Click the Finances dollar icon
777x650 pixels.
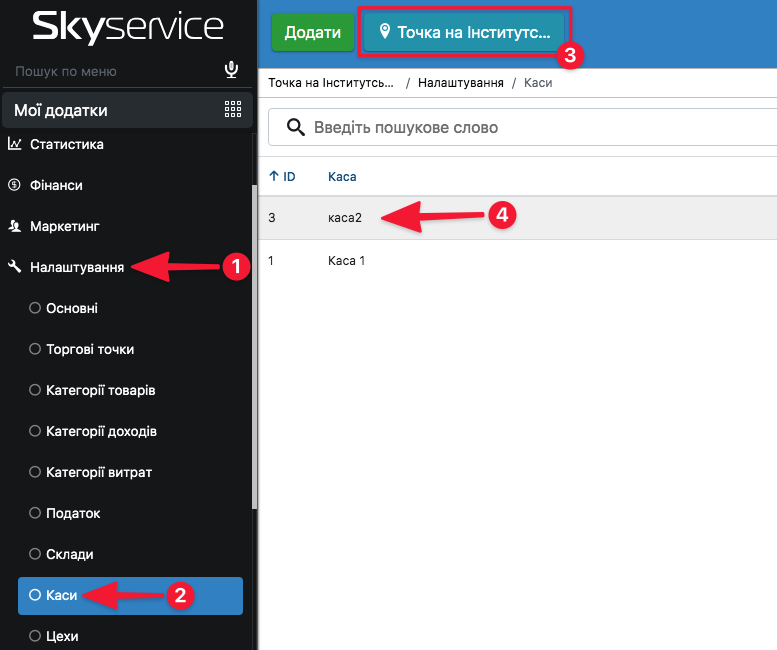[15, 185]
